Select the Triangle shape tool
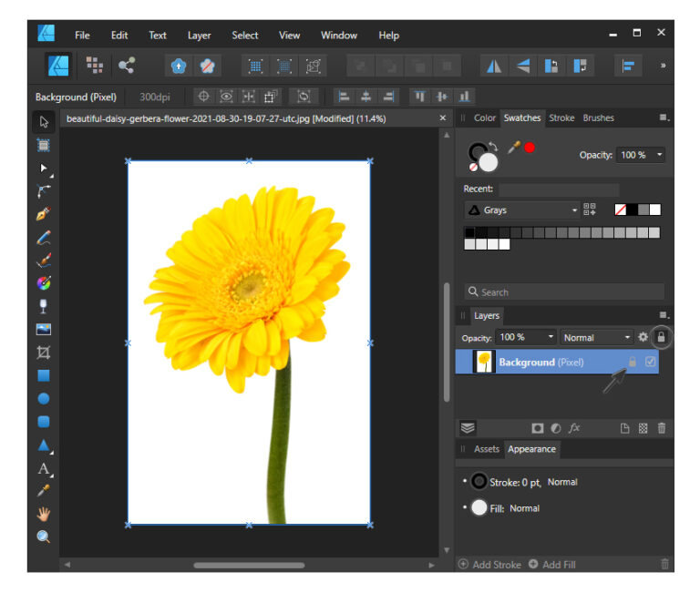This screenshot has height=593, width=700. click(x=44, y=445)
